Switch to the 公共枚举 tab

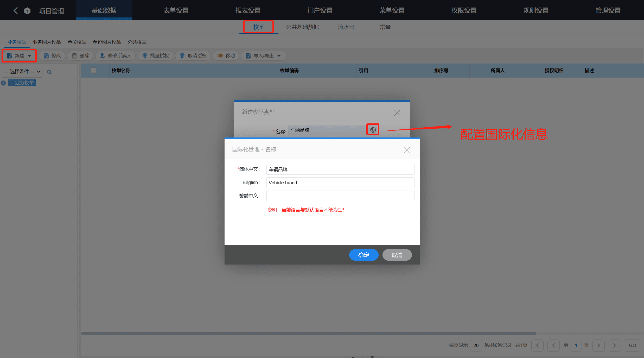coord(137,42)
